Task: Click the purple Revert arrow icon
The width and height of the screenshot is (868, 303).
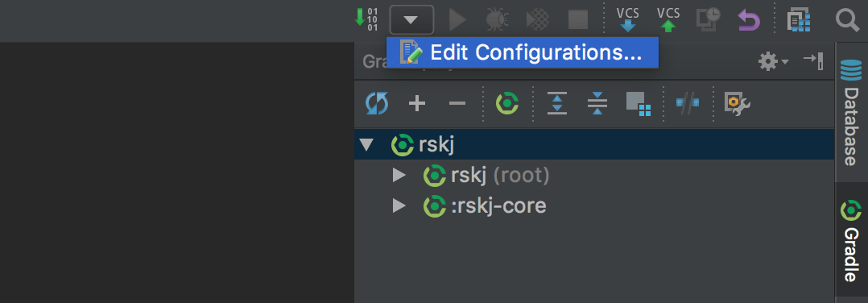Action: point(749,20)
